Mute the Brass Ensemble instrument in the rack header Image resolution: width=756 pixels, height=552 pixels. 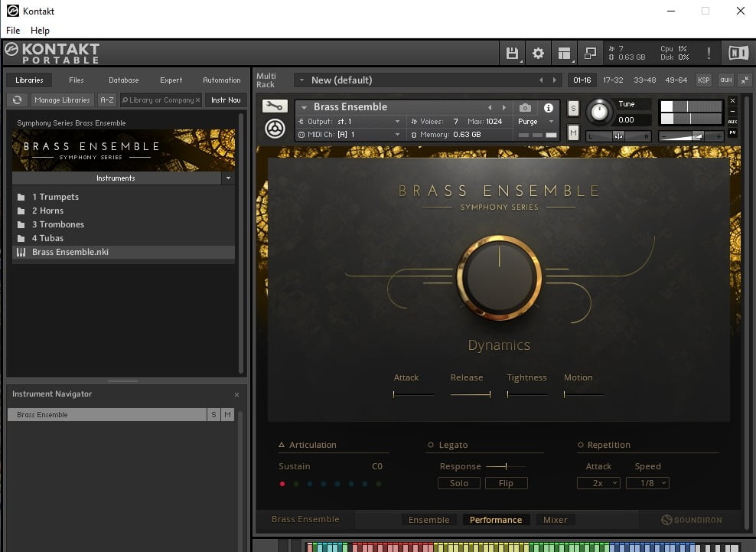[573, 132]
